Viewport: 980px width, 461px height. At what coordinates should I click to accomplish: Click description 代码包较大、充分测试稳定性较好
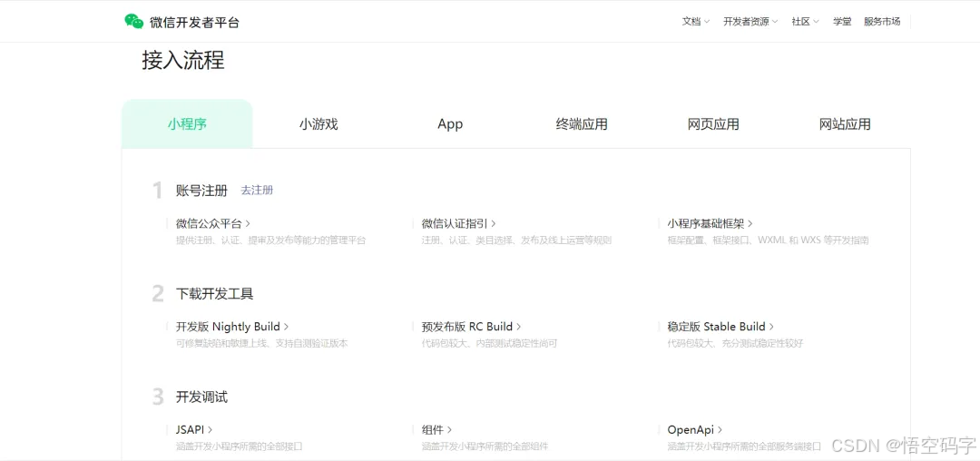pos(735,343)
